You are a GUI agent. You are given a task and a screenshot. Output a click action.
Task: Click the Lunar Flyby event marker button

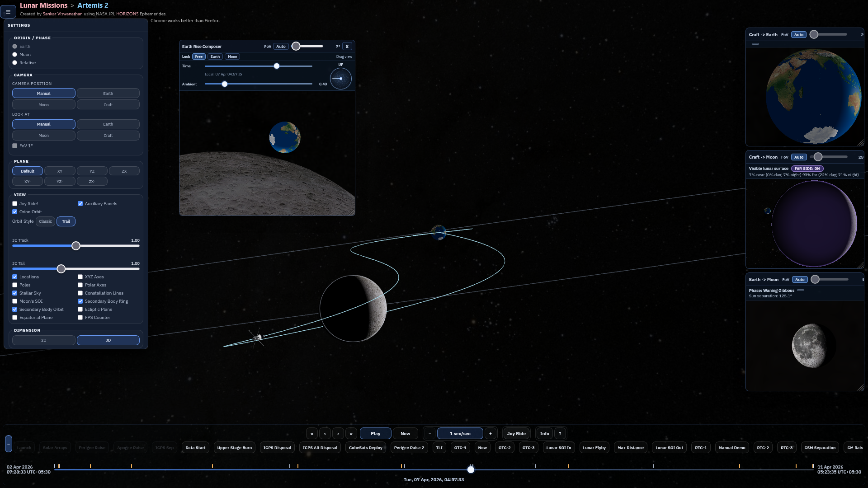594,447
